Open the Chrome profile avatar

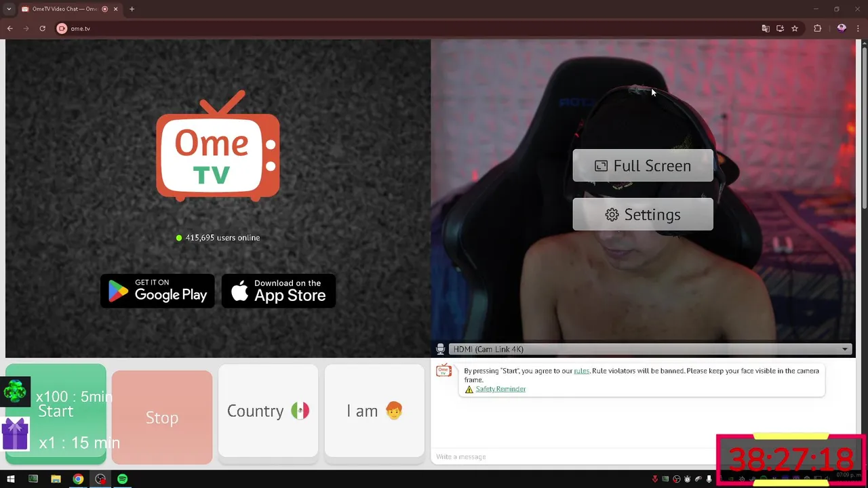[842, 28]
